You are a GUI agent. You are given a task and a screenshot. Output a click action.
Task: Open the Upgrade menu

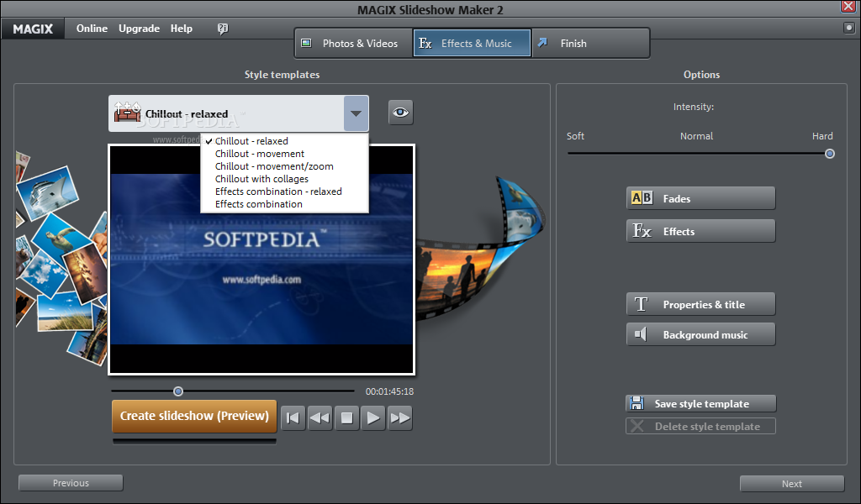tap(139, 29)
